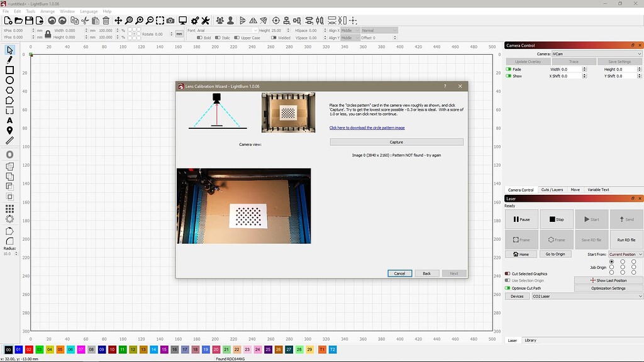
Task: Activate the Create Text tool
Action: click(9, 119)
